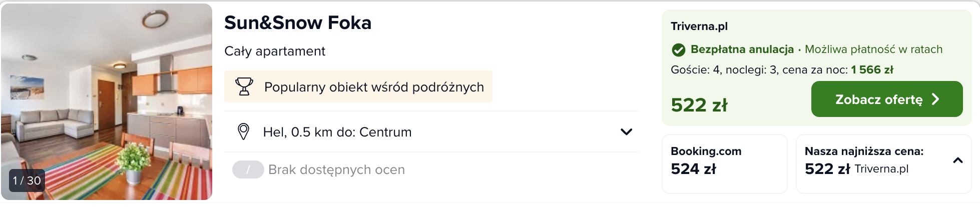
Task: Click the Brak dostępnych ocen text
Action: [336, 170]
